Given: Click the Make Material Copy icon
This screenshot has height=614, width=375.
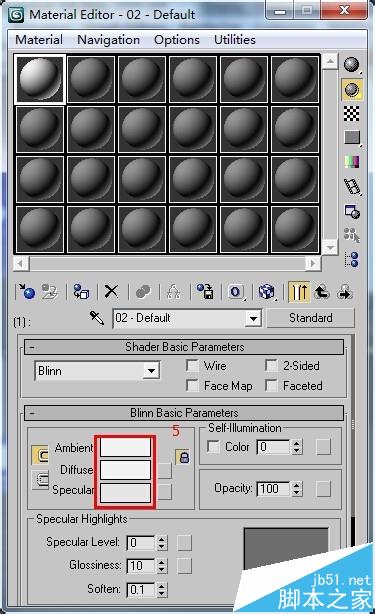Looking at the screenshot, I should click(x=142, y=292).
